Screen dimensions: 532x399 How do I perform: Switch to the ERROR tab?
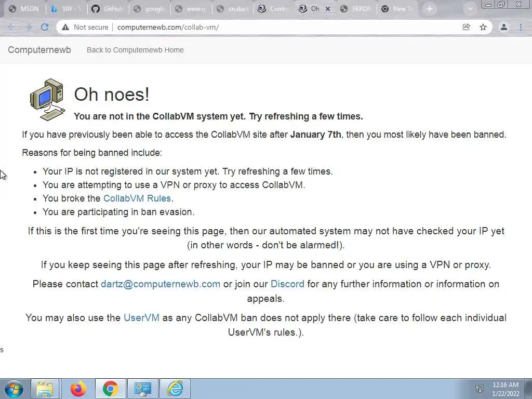(356, 9)
